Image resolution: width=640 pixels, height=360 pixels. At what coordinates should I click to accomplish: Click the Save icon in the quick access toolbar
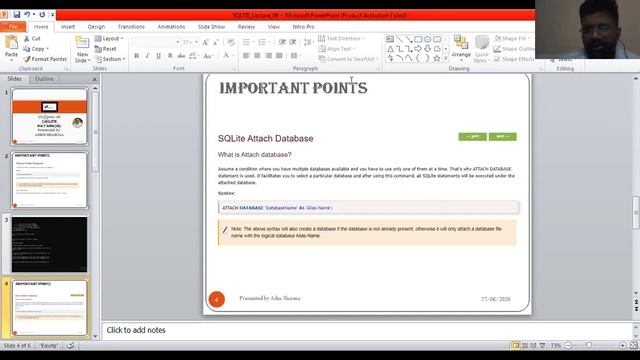[16, 15]
